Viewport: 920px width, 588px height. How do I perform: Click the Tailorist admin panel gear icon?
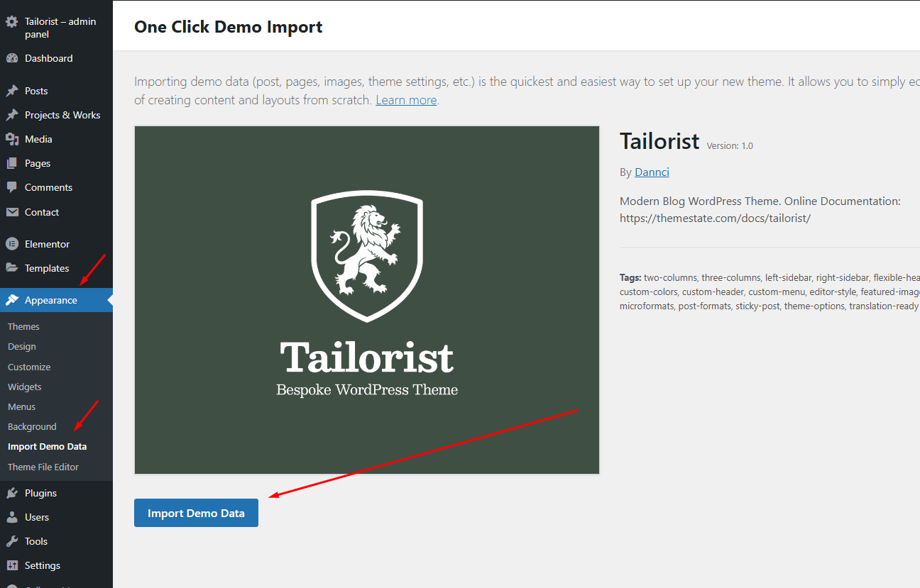click(11, 22)
